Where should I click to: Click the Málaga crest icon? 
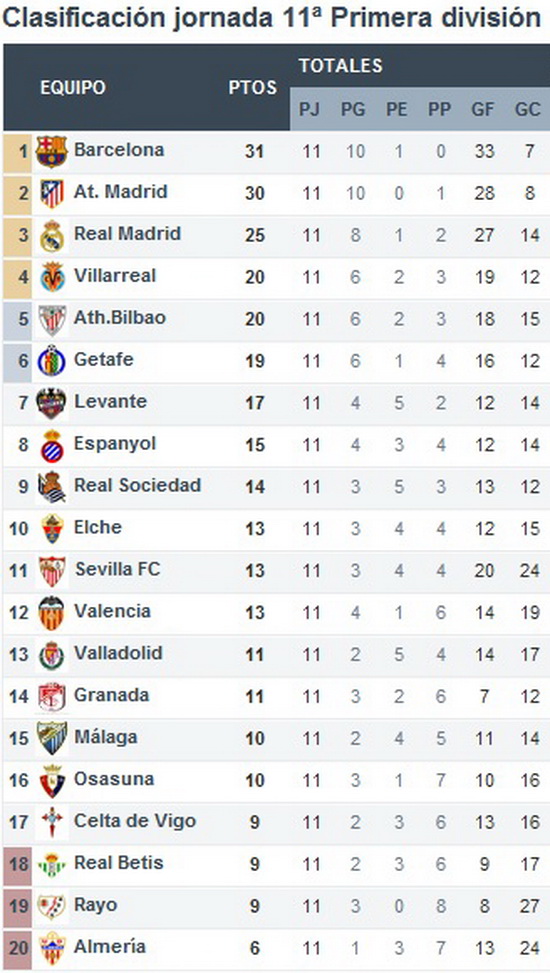(x=52, y=738)
